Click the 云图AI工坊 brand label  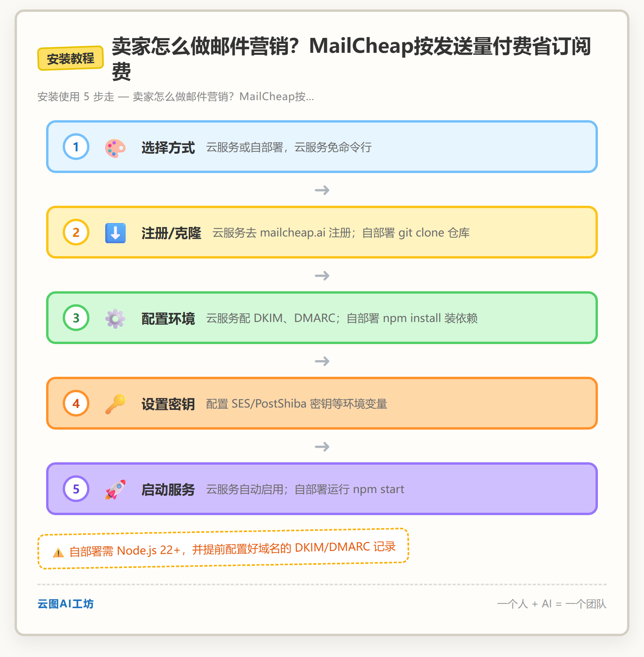click(x=65, y=604)
